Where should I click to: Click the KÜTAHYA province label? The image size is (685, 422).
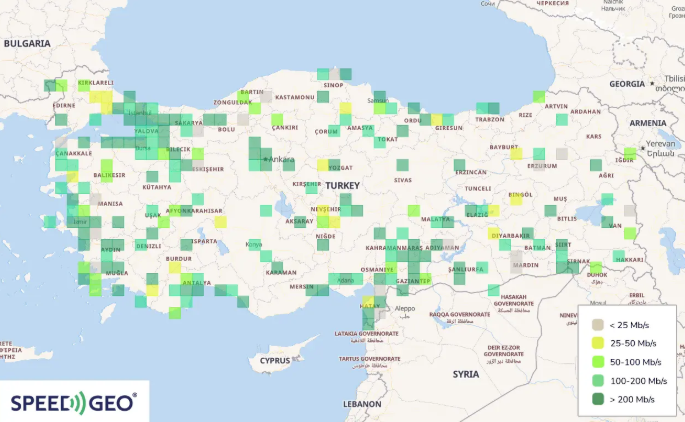pos(157,187)
